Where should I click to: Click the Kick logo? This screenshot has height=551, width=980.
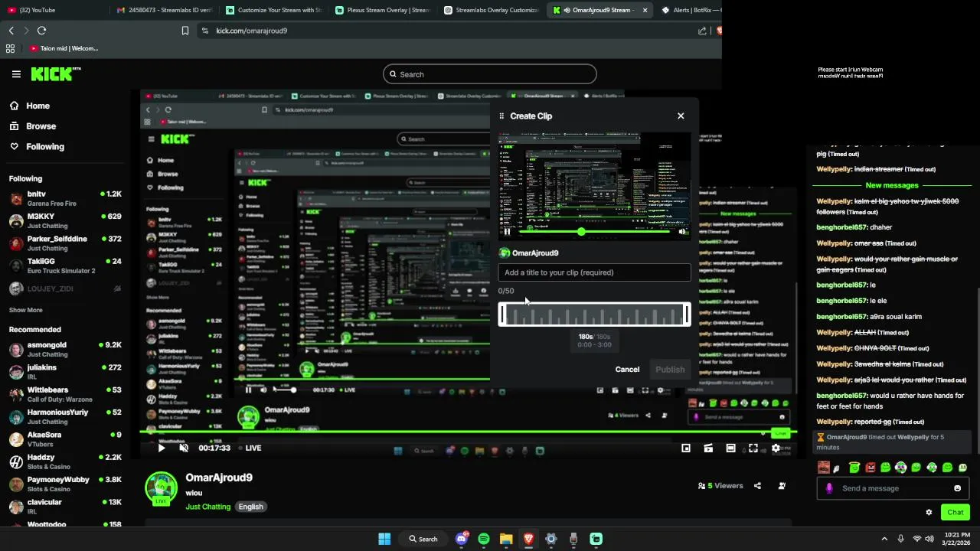pyautogui.click(x=55, y=73)
